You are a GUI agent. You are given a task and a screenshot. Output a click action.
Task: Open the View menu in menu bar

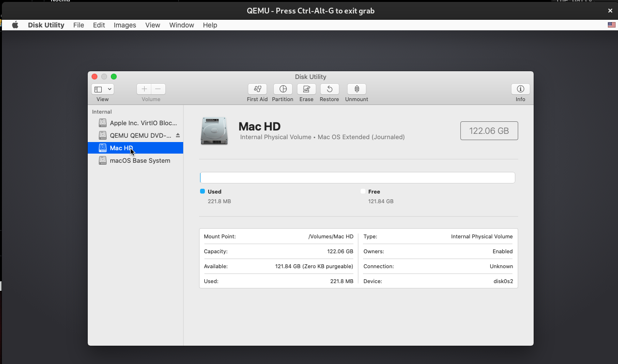[153, 25]
